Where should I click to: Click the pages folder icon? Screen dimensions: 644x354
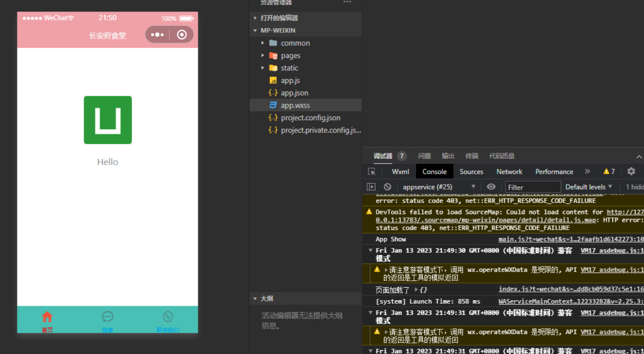point(273,55)
